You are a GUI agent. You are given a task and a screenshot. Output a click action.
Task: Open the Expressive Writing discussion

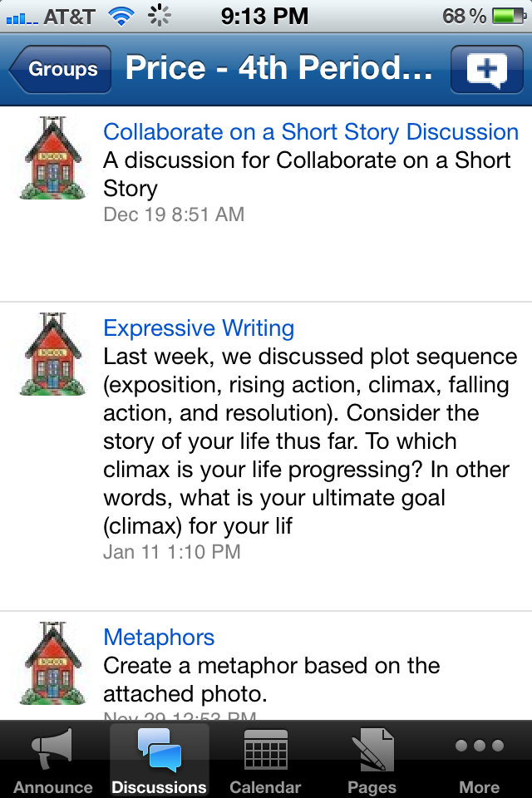(199, 328)
